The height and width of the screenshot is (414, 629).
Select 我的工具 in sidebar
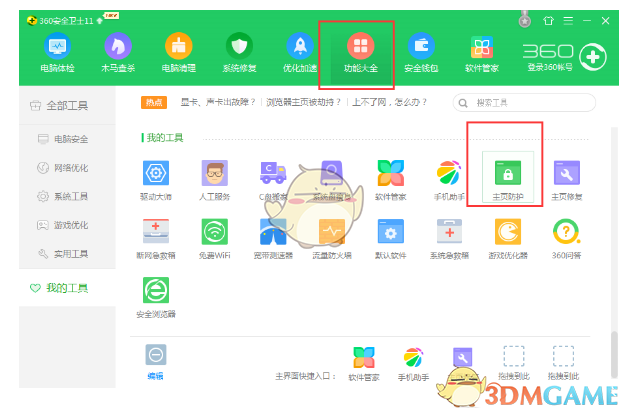coord(67,288)
